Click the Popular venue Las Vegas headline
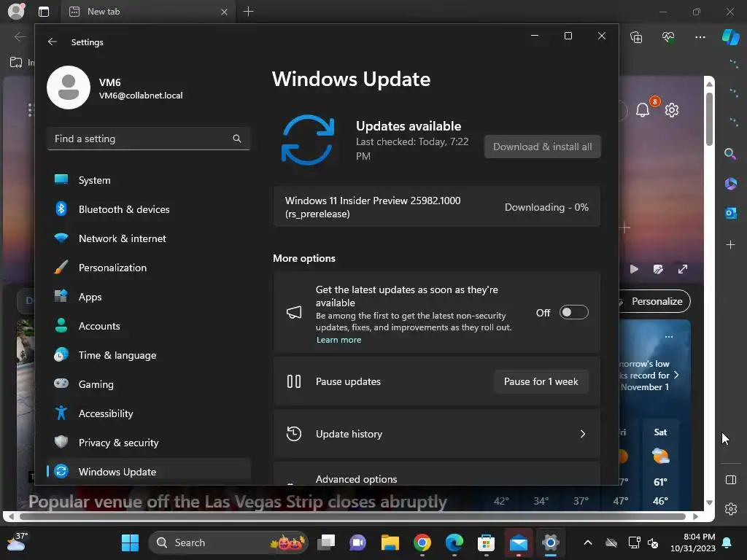Viewport: 747px width, 560px height. 237,501
